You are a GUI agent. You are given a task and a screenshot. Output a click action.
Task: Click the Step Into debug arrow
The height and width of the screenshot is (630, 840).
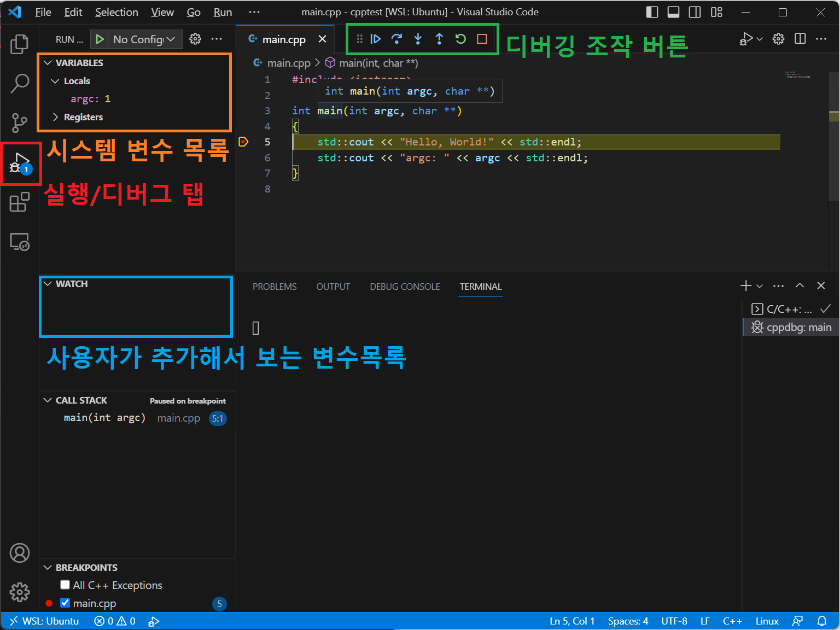click(418, 39)
